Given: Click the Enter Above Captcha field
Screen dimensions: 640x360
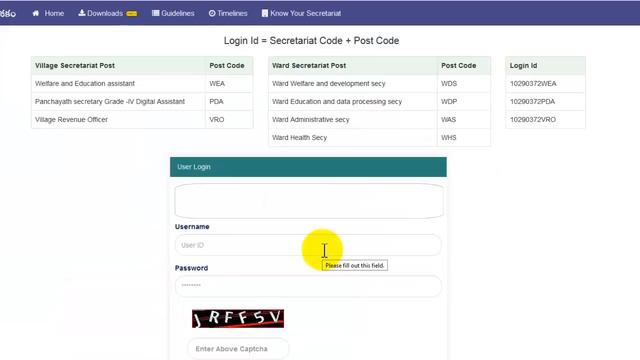Looking at the screenshot, I should coord(238,349).
